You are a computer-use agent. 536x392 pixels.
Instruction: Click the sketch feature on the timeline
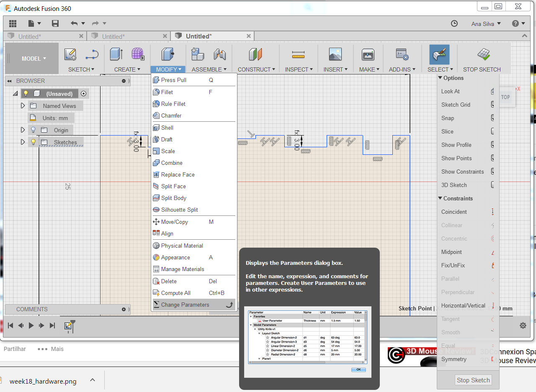click(x=68, y=325)
